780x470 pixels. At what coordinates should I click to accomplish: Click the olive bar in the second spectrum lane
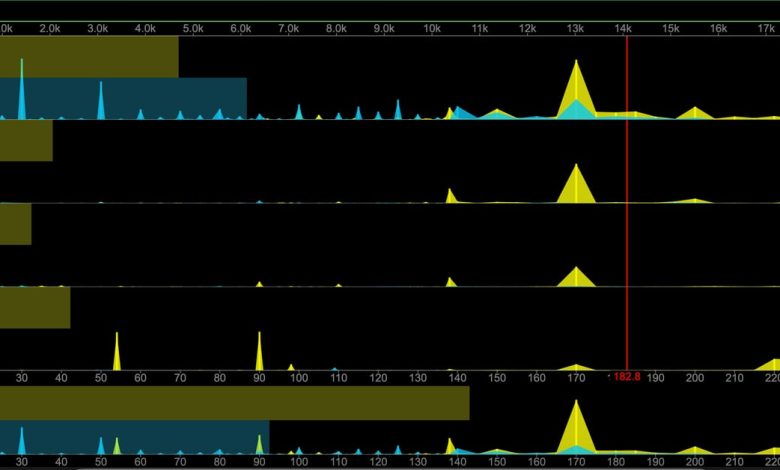click(x=26, y=140)
